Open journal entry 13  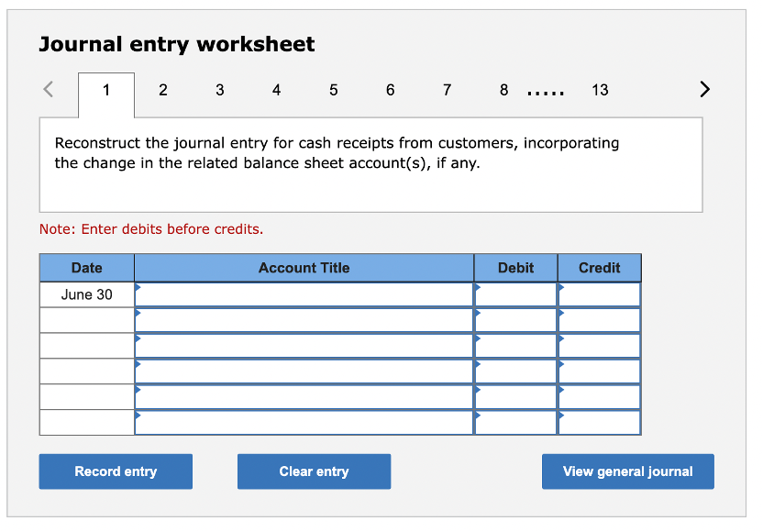[600, 90]
